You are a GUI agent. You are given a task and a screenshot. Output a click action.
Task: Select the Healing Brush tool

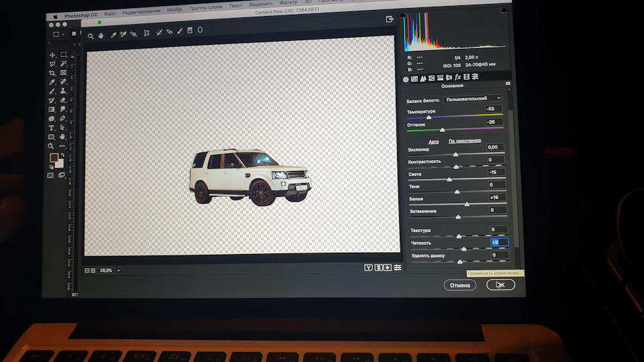(x=63, y=82)
